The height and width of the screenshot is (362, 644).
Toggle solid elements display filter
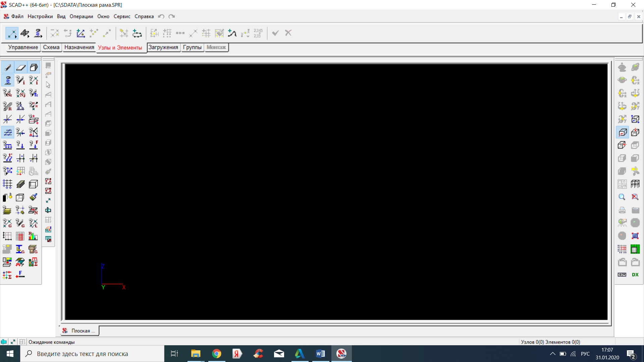(x=34, y=67)
